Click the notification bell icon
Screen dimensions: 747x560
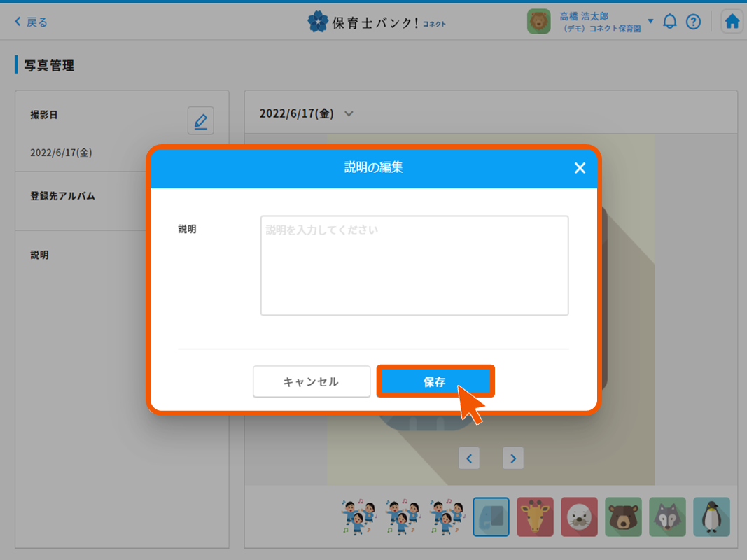[669, 21]
